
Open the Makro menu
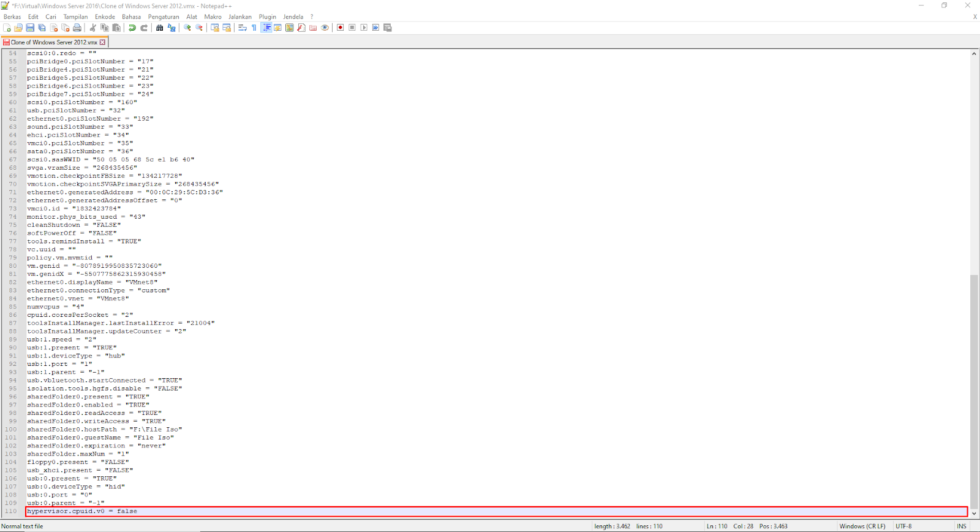coord(213,17)
